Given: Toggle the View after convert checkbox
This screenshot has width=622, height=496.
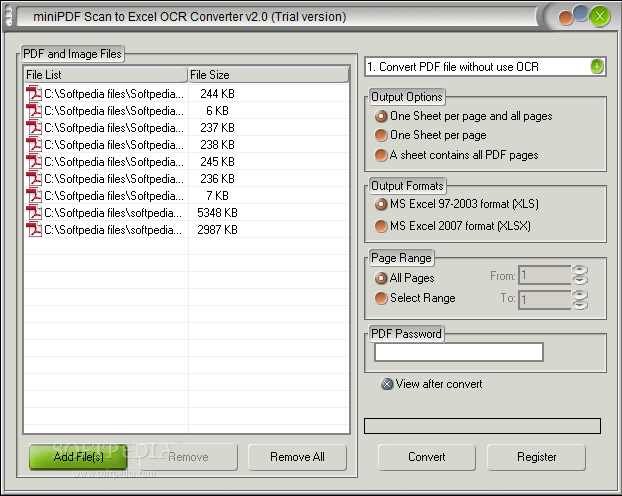Looking at the screenshot, I should click(432, 384).
